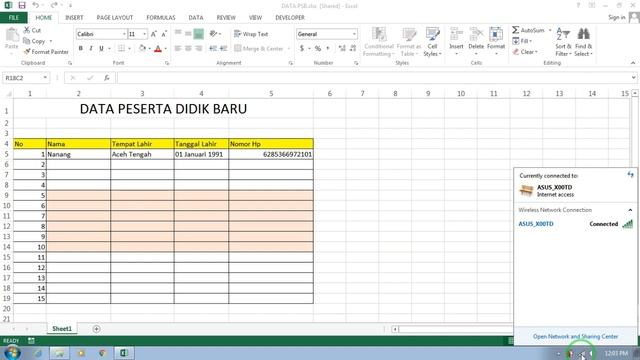640x360 pixels.
Task: Click Increase Decimal icon
Action: click(x=342, y=48)
